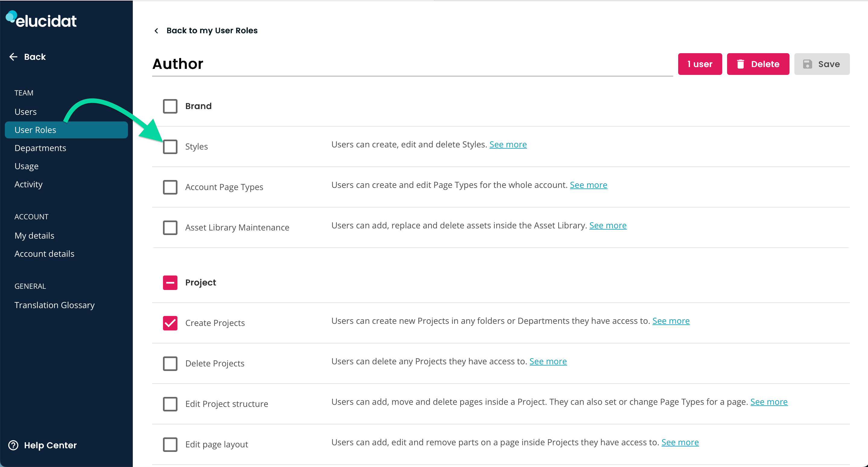Open Translation Glossary in the sidebar
The image size is (868, 467).
pyautogui.click(x=55, y=305)
